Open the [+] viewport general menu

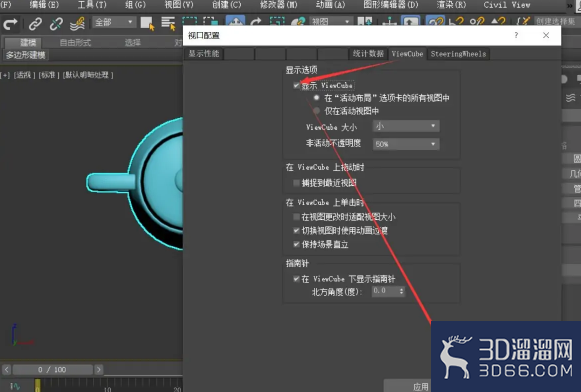pos(5,75)
